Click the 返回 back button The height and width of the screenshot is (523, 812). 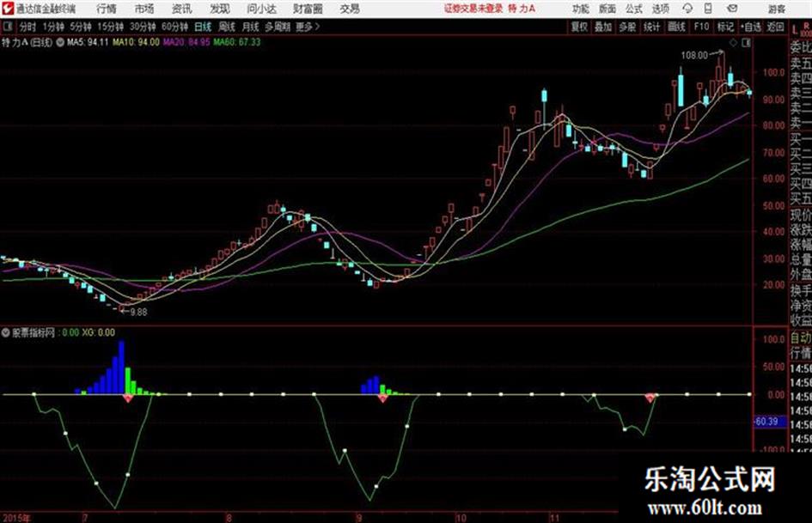775,27
